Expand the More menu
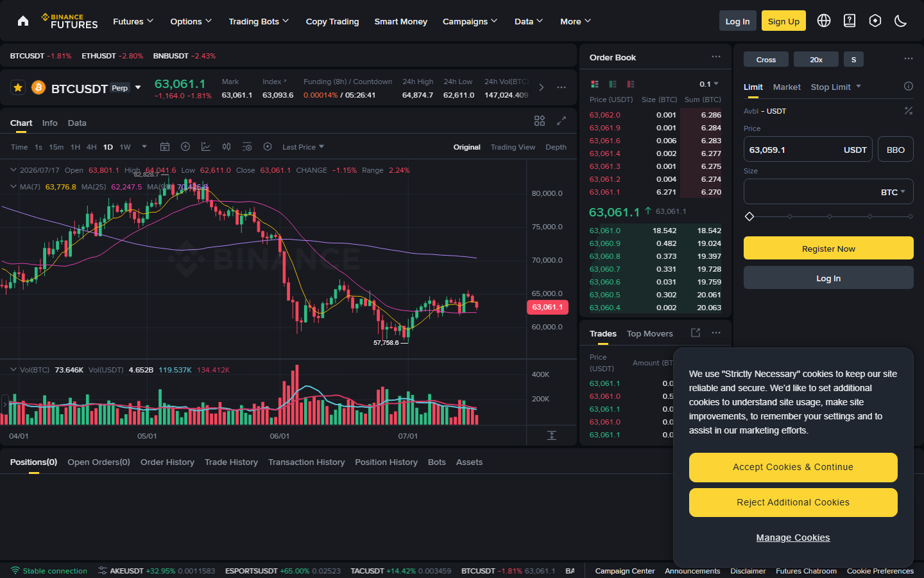Viewport: 924px width, 578px height. tap(575, 21)
